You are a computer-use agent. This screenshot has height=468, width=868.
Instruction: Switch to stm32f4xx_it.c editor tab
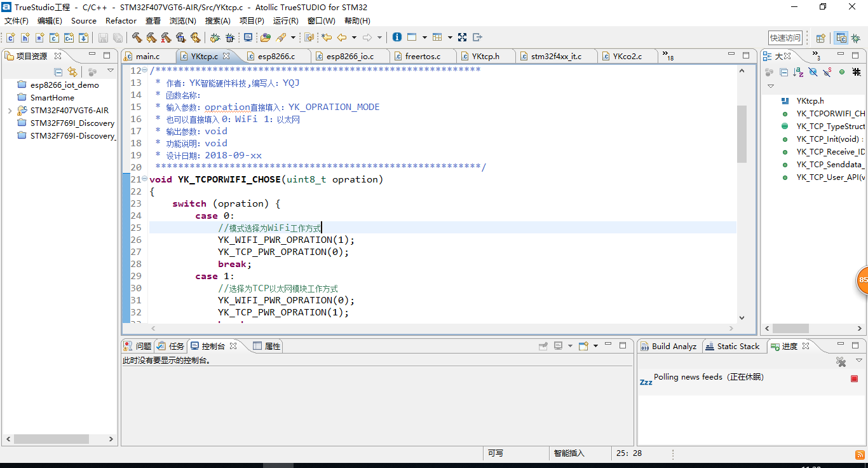coord(556,56)
